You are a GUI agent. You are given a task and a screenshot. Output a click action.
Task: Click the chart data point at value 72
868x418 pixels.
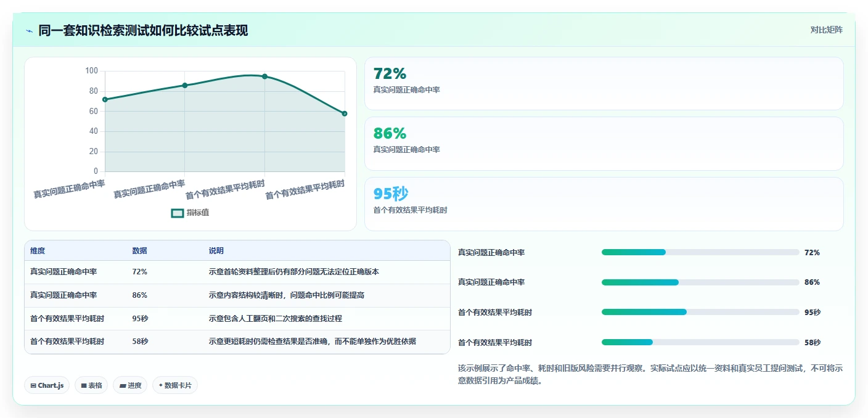coord(105,99)
